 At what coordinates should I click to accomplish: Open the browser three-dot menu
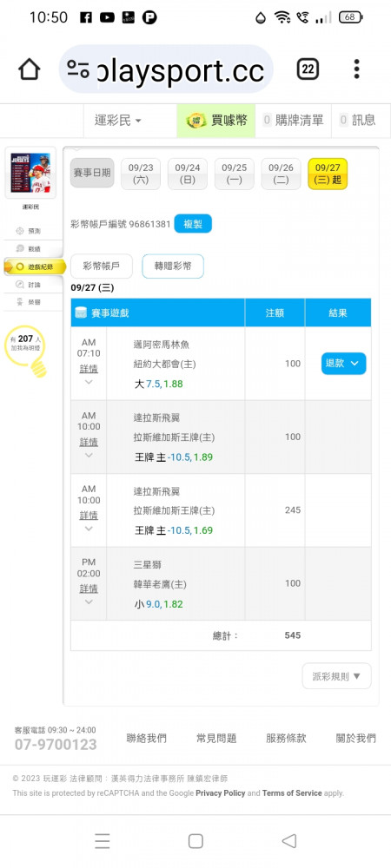click(x=356, y=69)
